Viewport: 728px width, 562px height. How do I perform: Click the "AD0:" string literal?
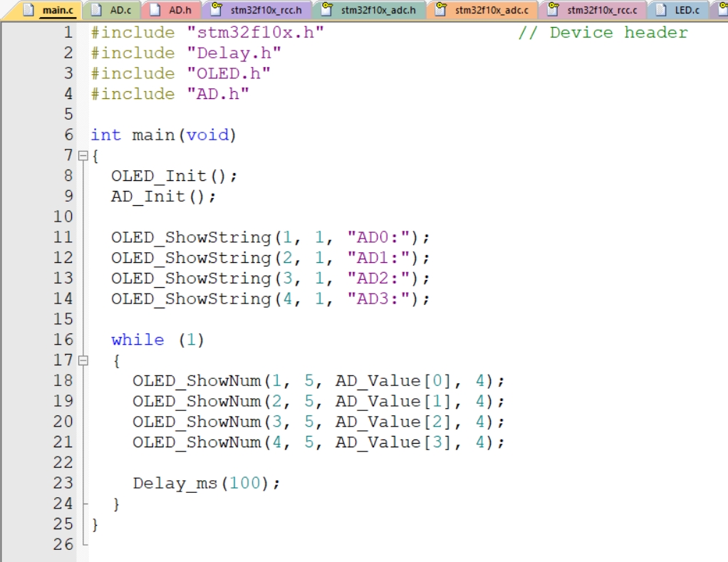click(x=379, y=237)
